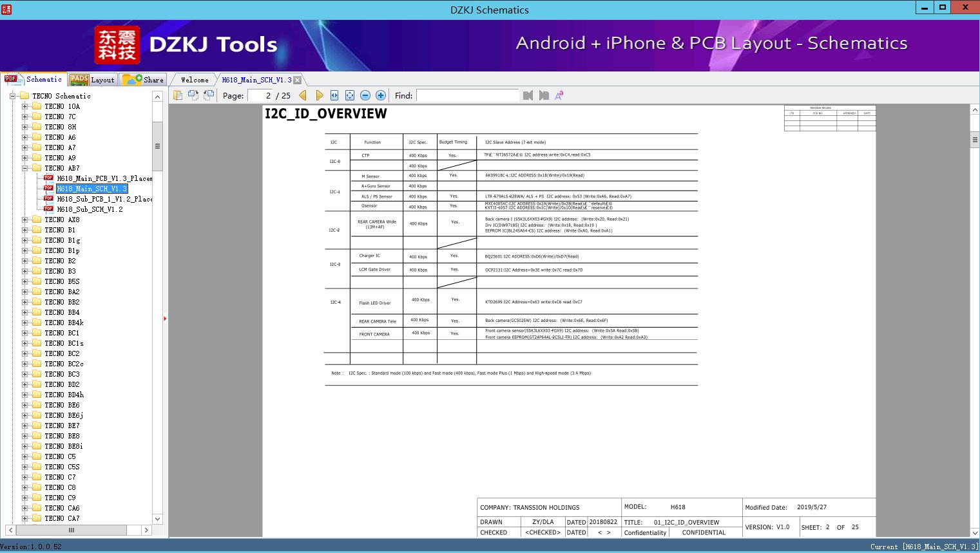Select the TECNO C9 folder
The image size is (980, 553).
[x=60, y=498]
